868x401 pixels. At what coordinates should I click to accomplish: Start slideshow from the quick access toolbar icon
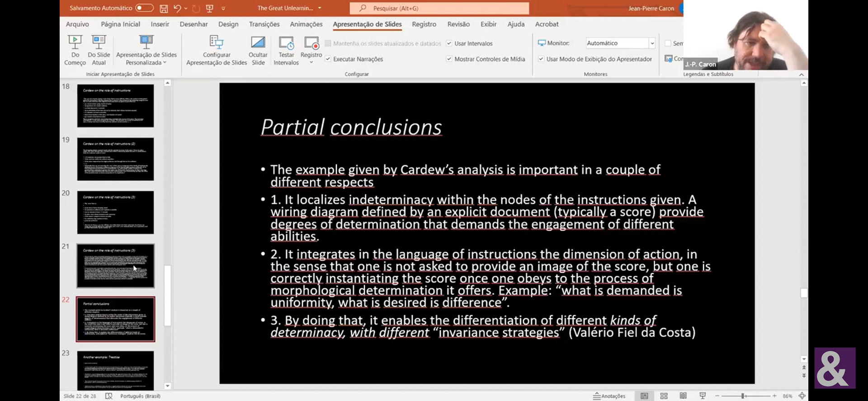209,8
